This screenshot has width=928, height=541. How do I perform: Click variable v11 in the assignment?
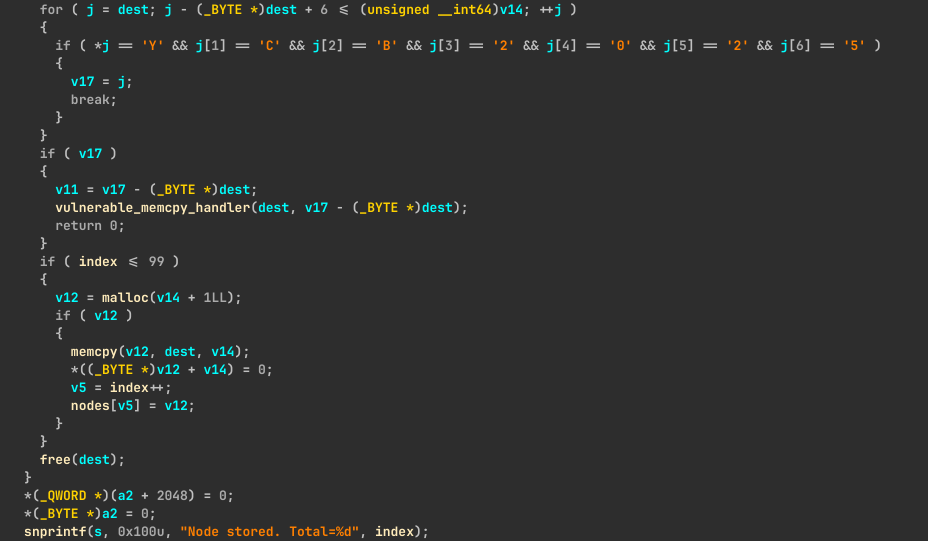[x=66, y=189]
